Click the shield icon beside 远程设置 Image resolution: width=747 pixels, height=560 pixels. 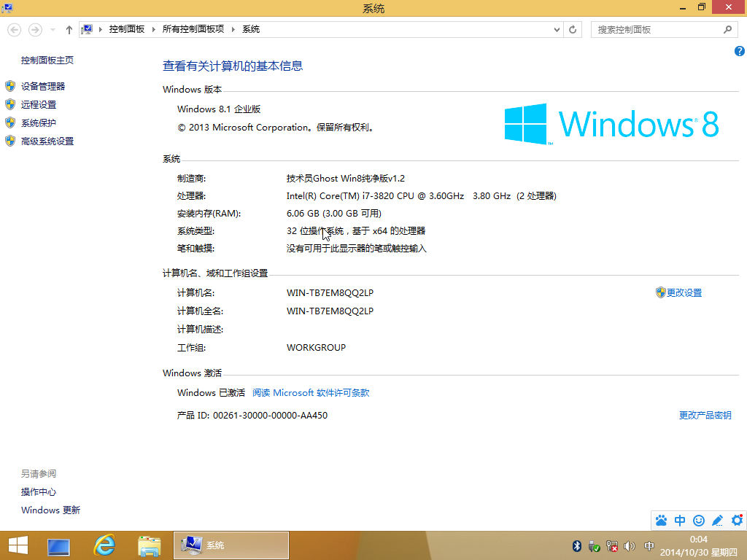point(10,104)
